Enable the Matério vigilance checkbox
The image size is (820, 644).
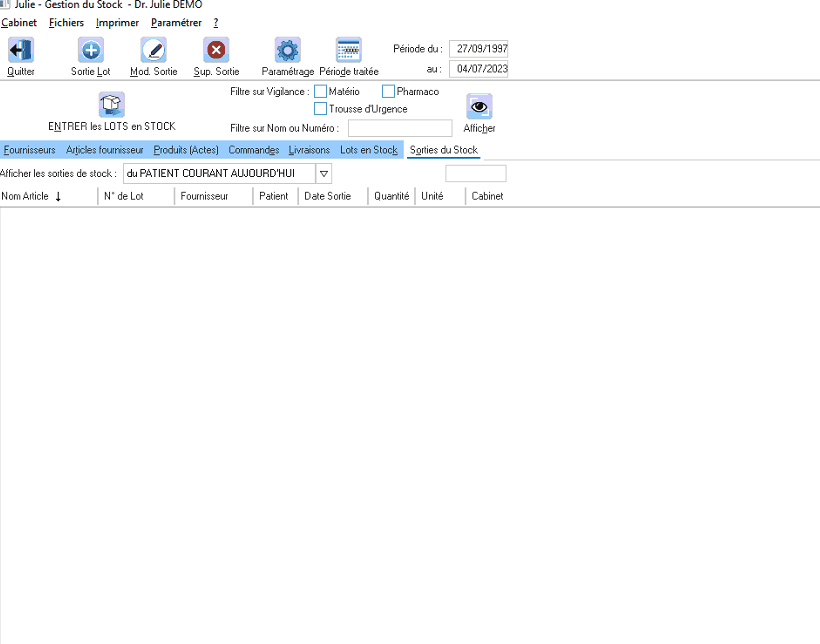coord(320,92)
